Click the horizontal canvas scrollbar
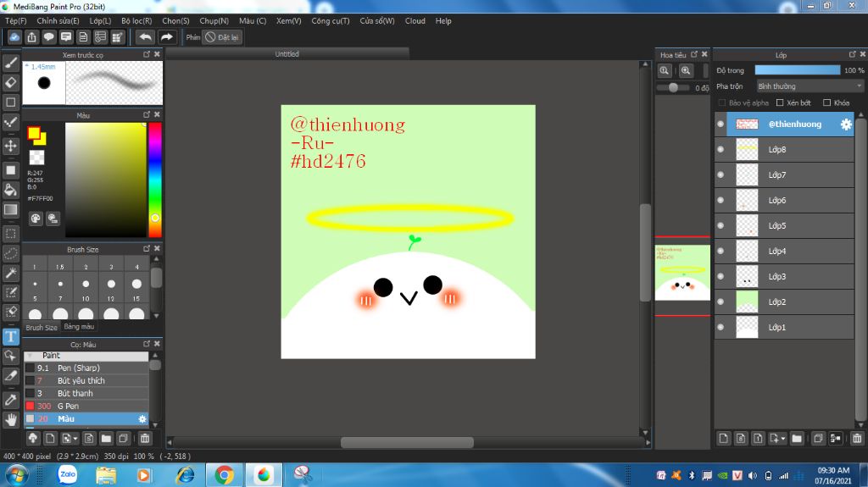This screenshot has width=868, height=487. click(x=408, y=443)
